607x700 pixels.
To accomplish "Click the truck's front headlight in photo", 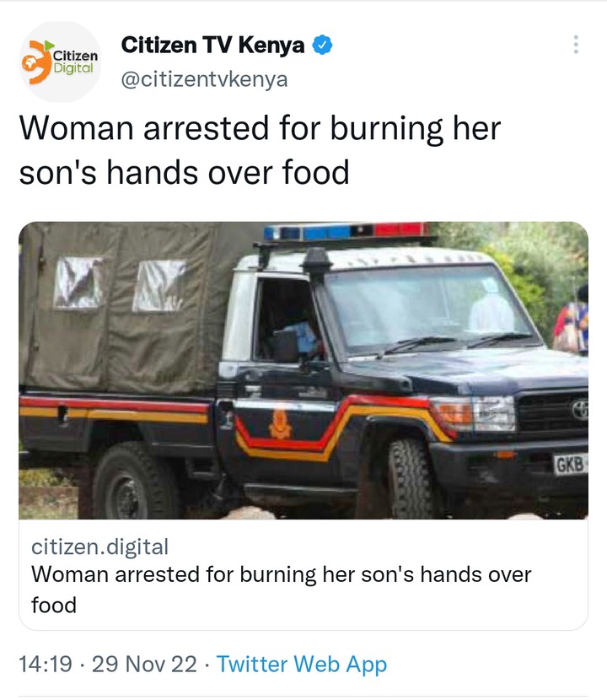I will pos(474,414).
